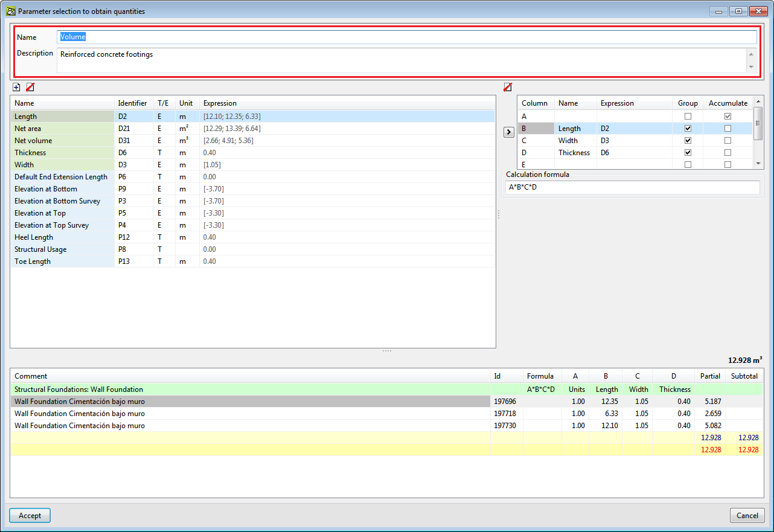
Task: Toggle the Group checkbox for column A
Action: click(x=688, y=117)
